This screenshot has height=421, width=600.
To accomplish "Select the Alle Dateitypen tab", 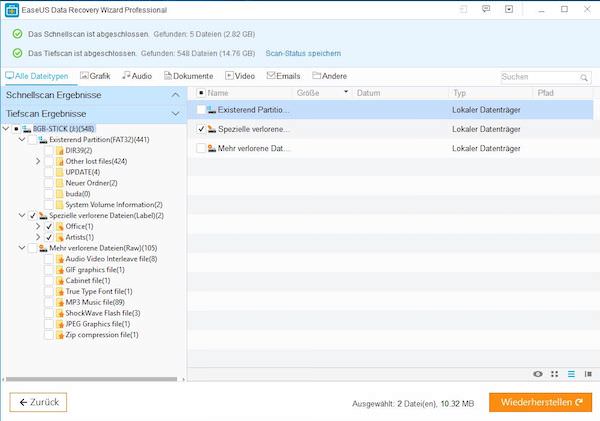I will click(37, 76).
